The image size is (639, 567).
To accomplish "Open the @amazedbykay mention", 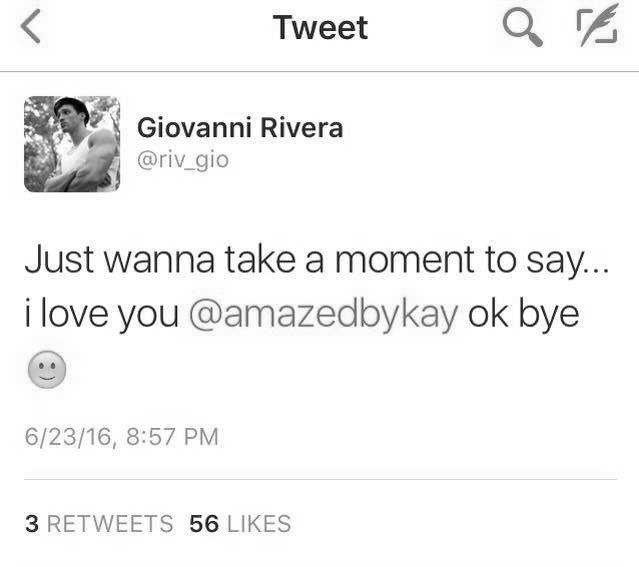I will 324,315.
